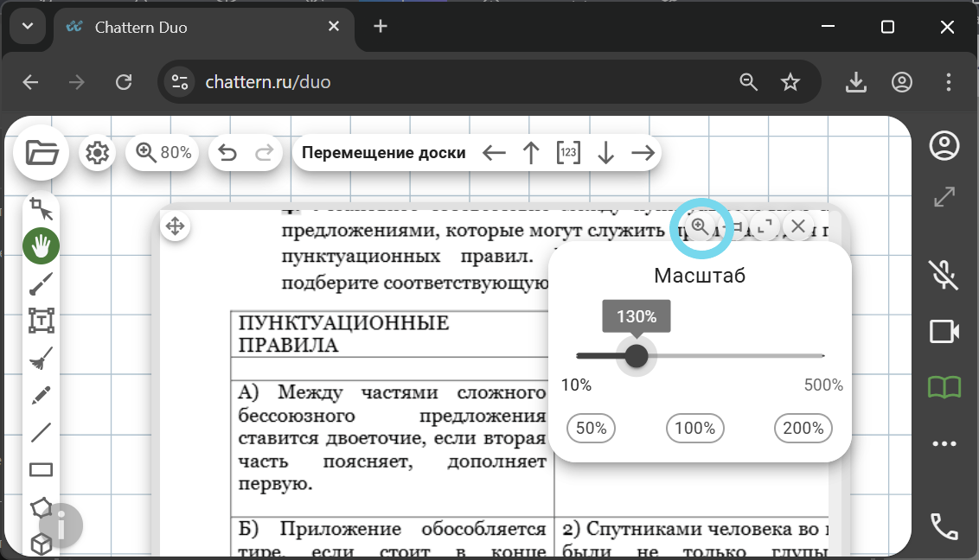979x560 pixels.
Task: Open the page number [123] selector
Action: click(x=568, y=152)
